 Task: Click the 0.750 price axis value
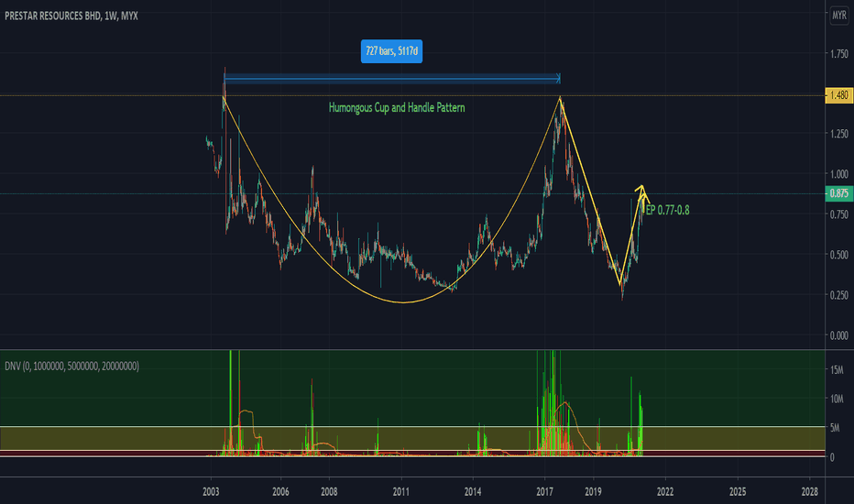point(838,214)
